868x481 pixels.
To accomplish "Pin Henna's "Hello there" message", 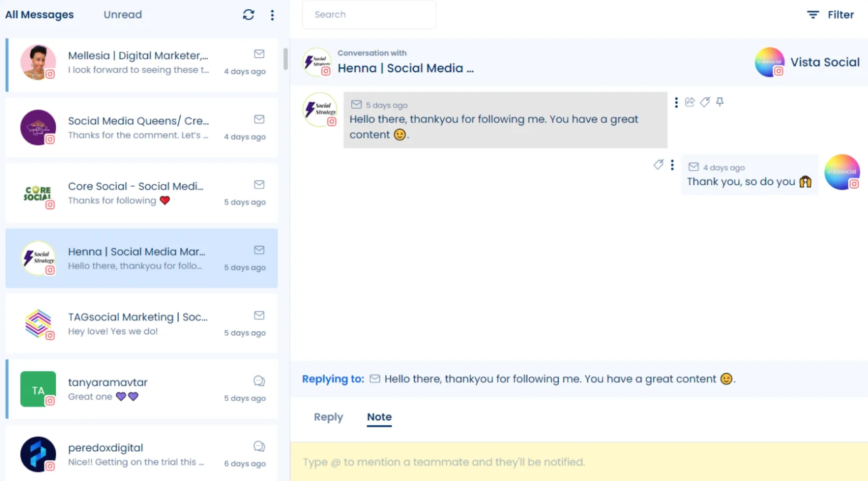I will point(720,102).
